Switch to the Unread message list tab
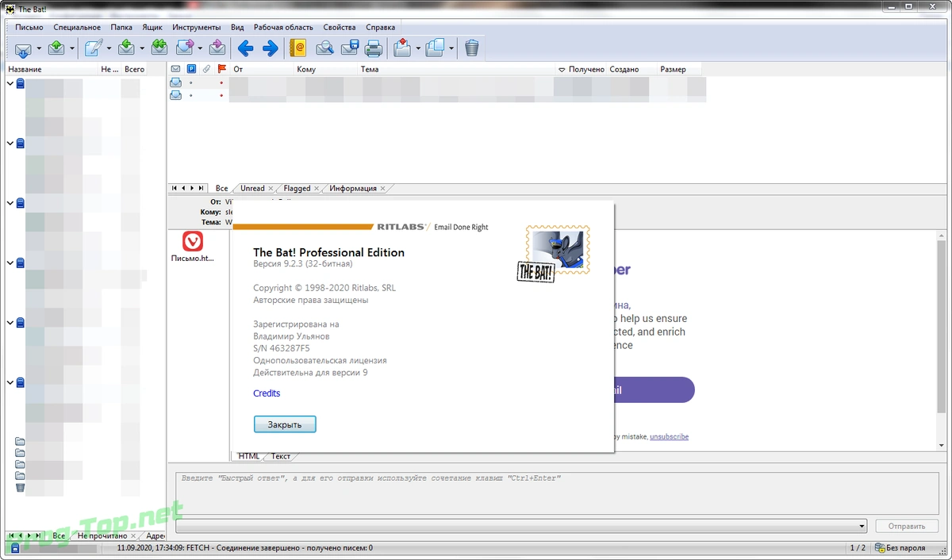The height and width of the screenshot is (560, 952). click(x=252, y=188)
